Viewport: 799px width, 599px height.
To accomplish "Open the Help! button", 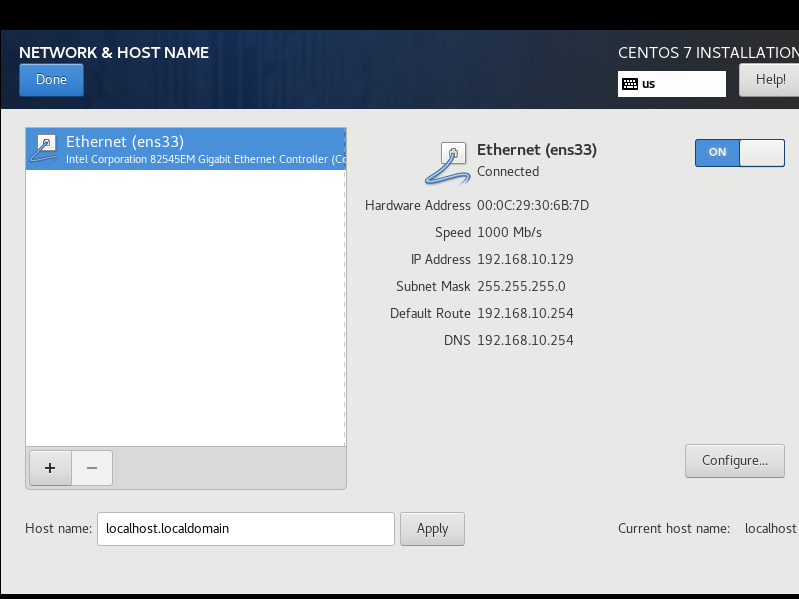I will pyautogui.click(x=769, y=80).
